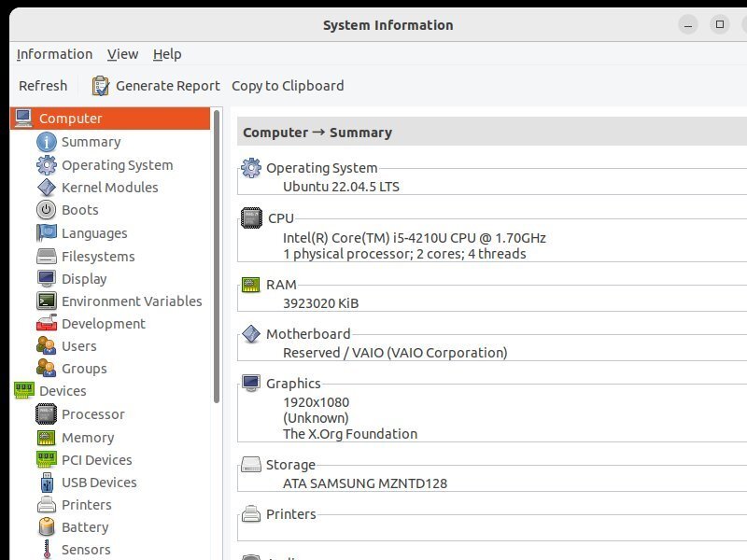Select the Processor chip icon

point(47,414)
